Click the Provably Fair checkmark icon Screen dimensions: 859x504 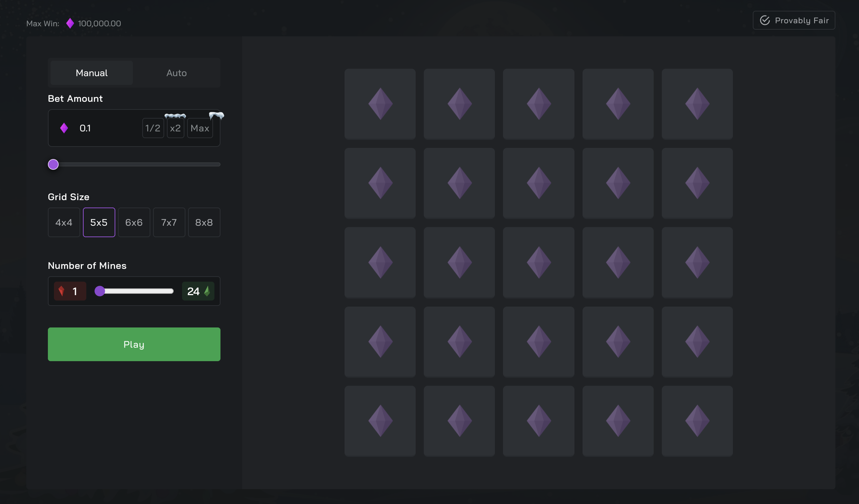pyautogui.click(x=765, y=21)
